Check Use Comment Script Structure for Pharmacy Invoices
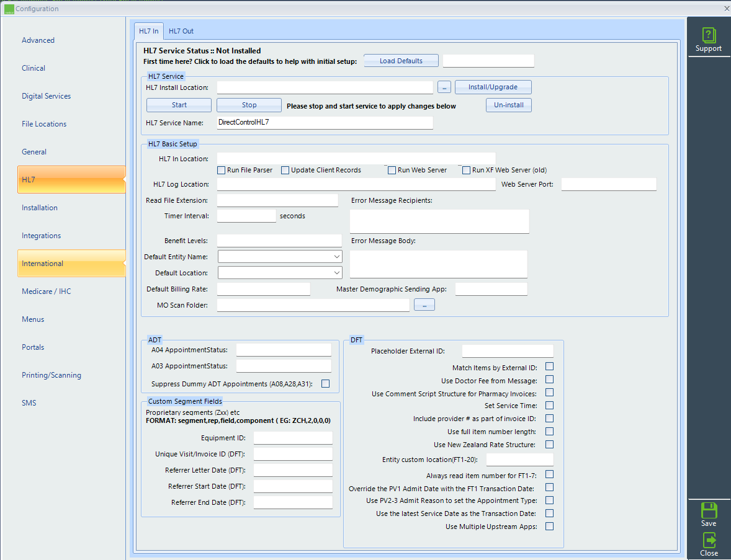Viewport: 731px width, 560px height. tap(550, 393)
